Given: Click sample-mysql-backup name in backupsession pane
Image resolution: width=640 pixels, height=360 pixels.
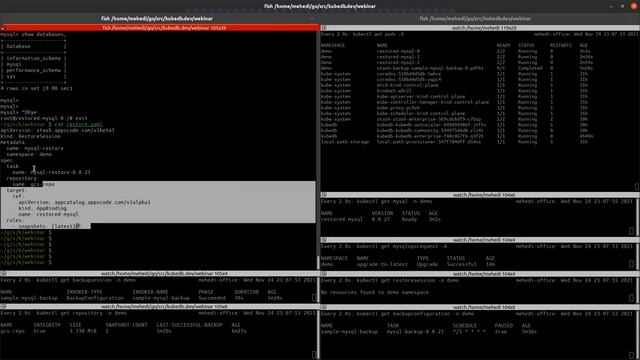Looking at the screenshot, I should (29, 298).
